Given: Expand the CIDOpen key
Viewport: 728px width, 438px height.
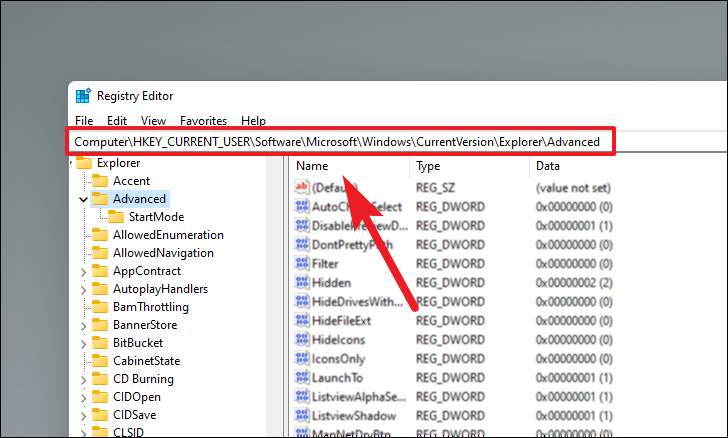Looking at the screenshot, I should pyautogui.click(x=84, y=398).
